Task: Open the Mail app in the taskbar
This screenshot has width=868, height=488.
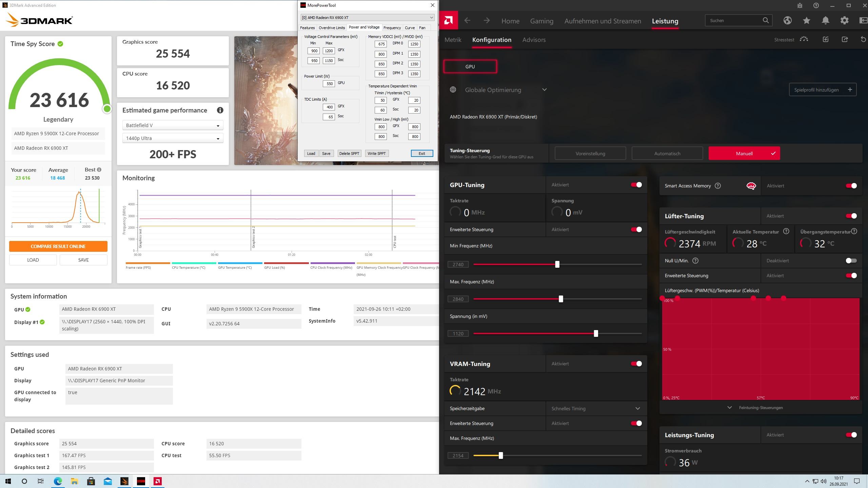Action: (x=107, y=481)
